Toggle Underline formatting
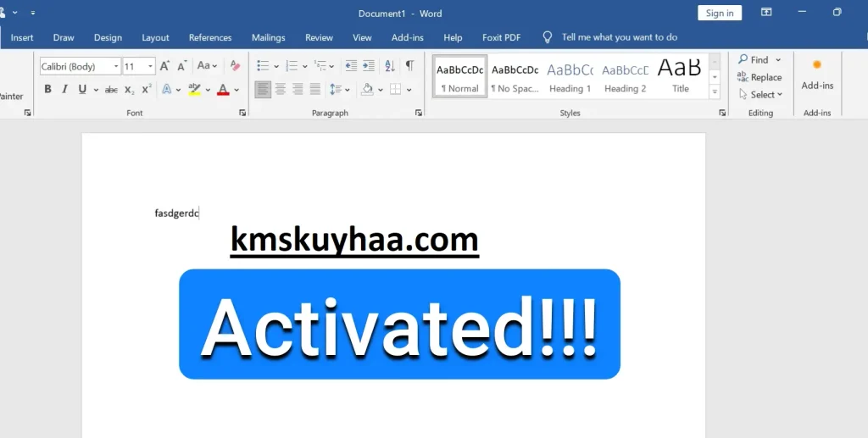 82,89
